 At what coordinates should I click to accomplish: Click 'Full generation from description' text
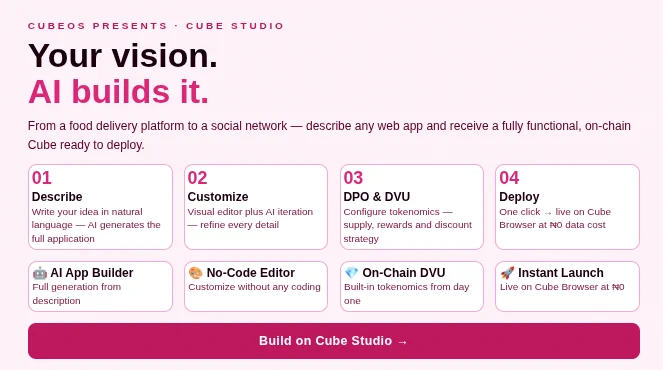click(77, 294)
